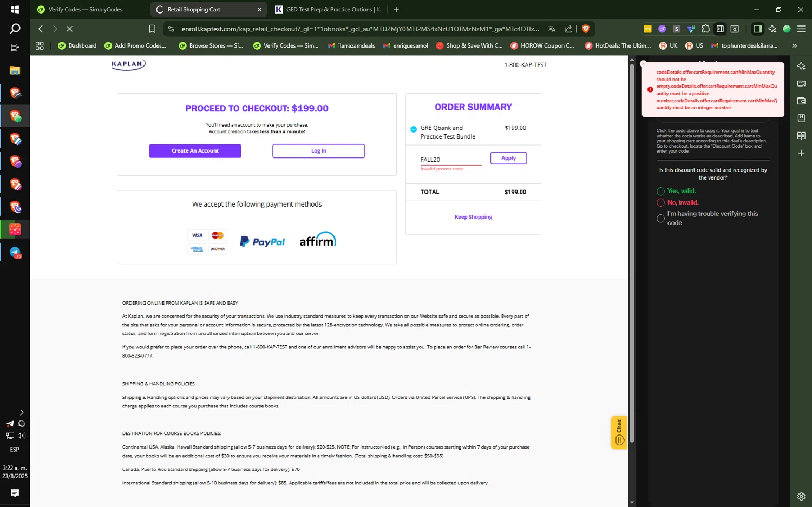
Task: Show more bookmarks with the double chevron
Action: [794, 46]
